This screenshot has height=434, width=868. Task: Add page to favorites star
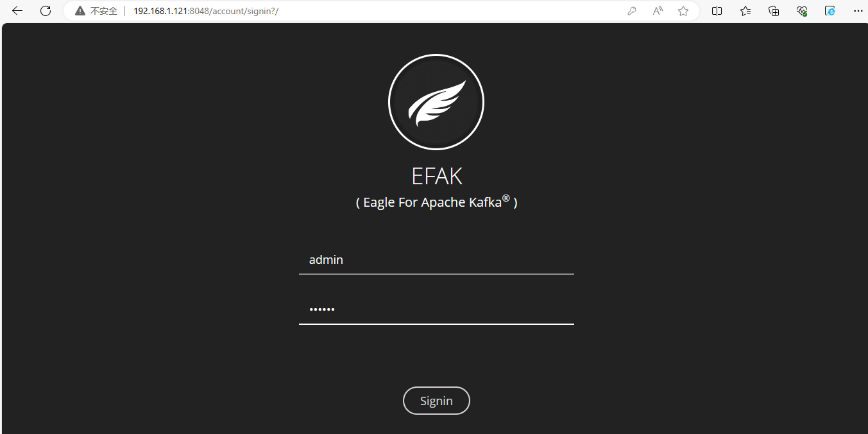(x=683, y=11)
